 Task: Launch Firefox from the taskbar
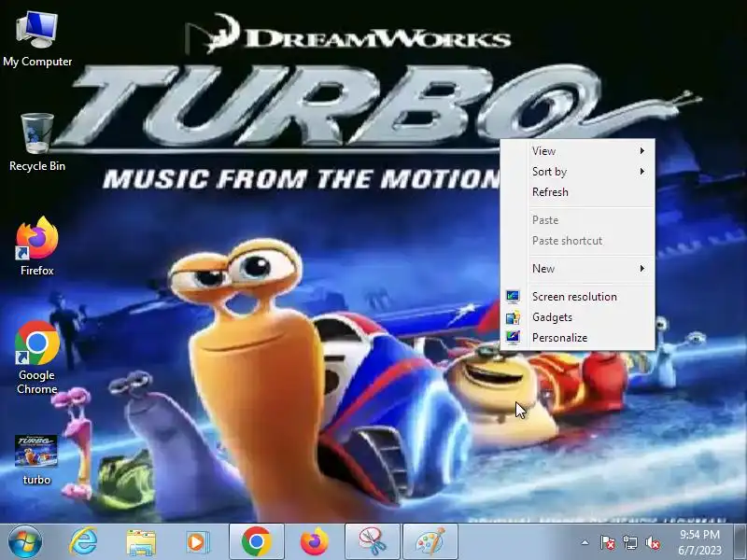315,542
